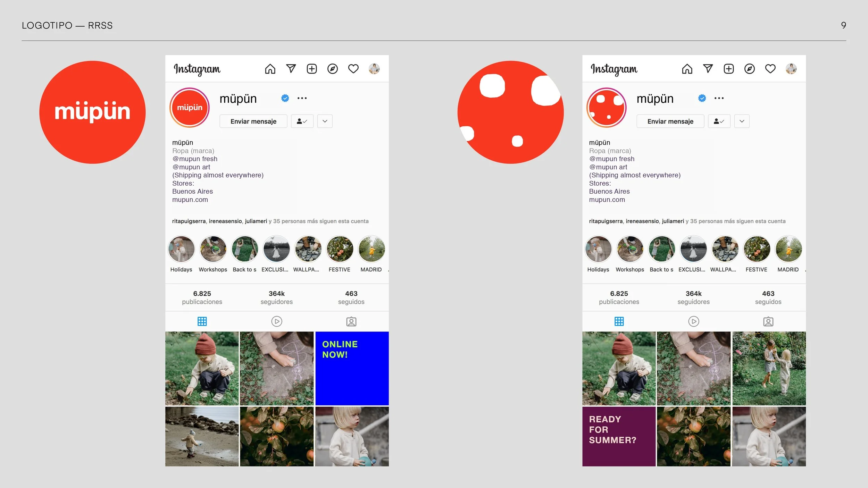
Task: Click 6.825 publicaciones count in left mockup
Action: [x=202, y=297]
